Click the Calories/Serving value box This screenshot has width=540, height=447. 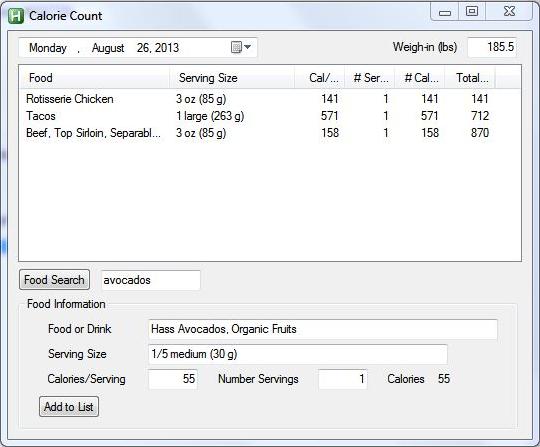point(173,379)
